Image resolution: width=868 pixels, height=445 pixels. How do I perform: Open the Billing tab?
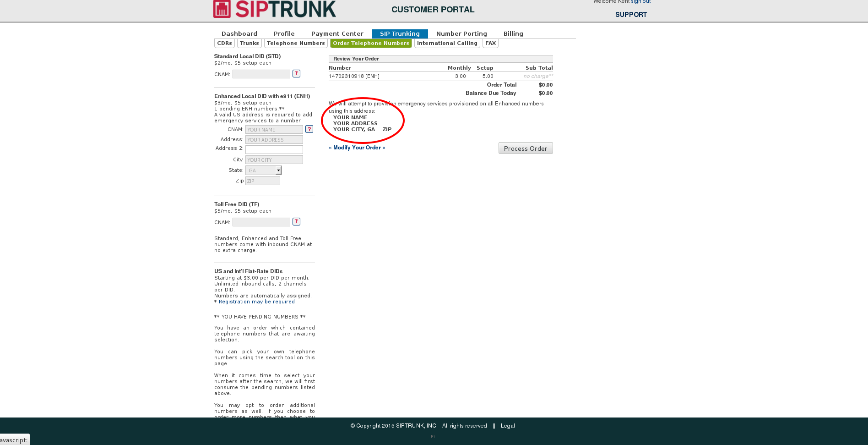[x=513, y=33]
